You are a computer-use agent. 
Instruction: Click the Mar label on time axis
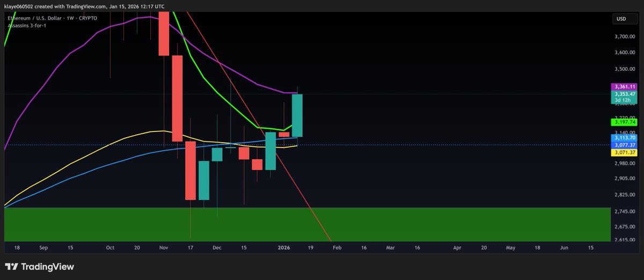(390, 248)
